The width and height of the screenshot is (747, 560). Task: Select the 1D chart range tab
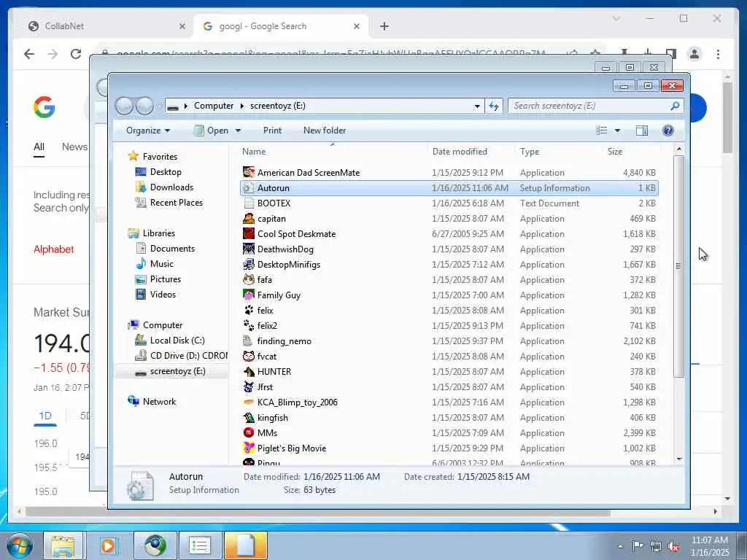(45, 416)
